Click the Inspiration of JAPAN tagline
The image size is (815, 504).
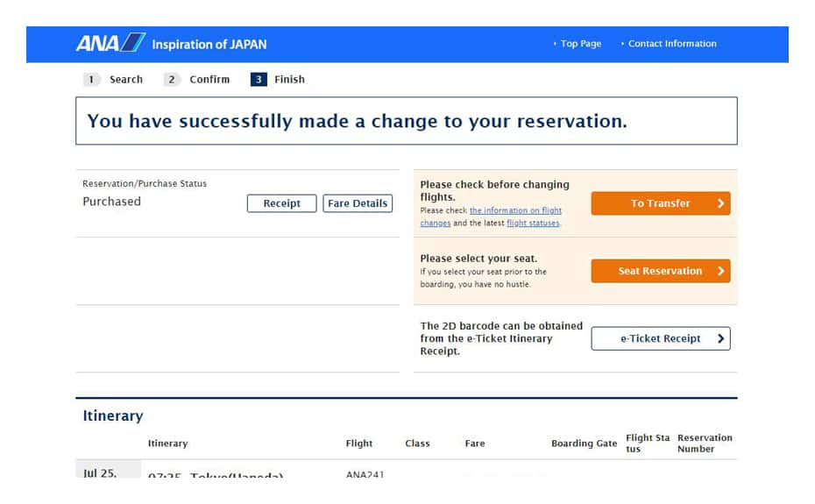pos(209,44)
